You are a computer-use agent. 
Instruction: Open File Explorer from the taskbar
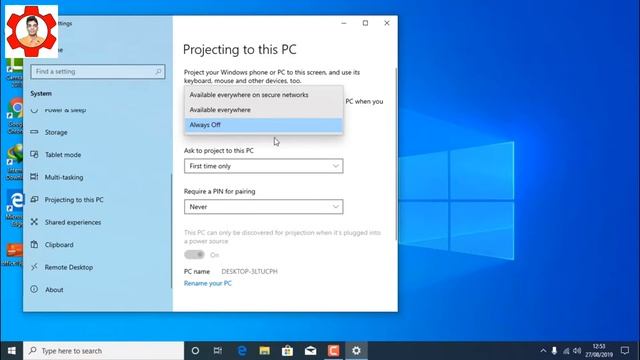pos(264,351)
